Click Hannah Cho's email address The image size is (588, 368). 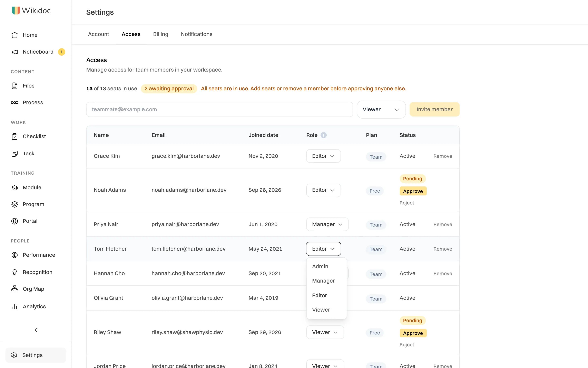pos(188,273)
